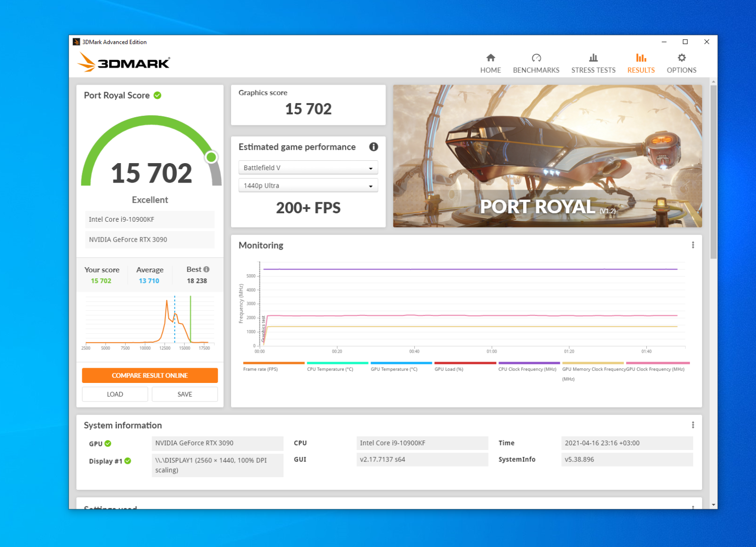Open the System information three-dot menu

click(693, 425)
